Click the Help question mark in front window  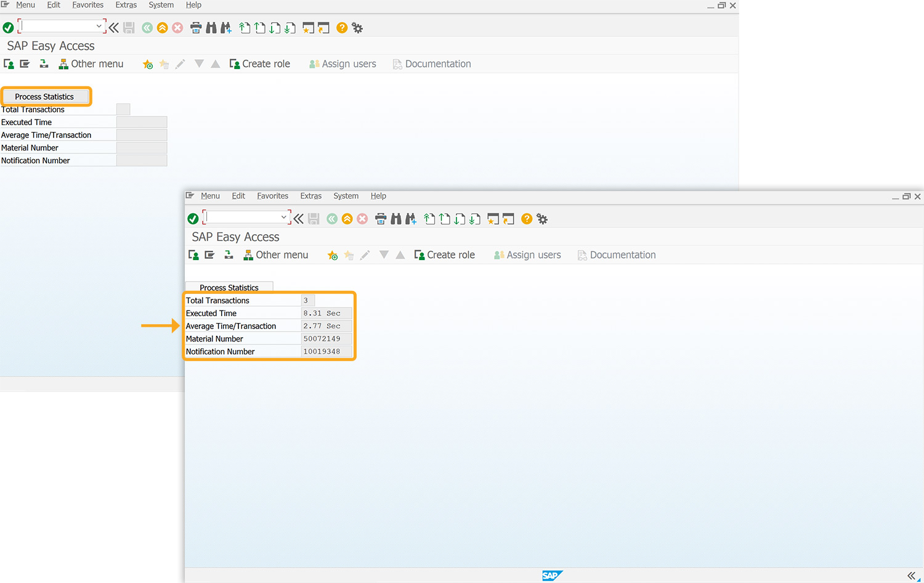pos(527,219)
